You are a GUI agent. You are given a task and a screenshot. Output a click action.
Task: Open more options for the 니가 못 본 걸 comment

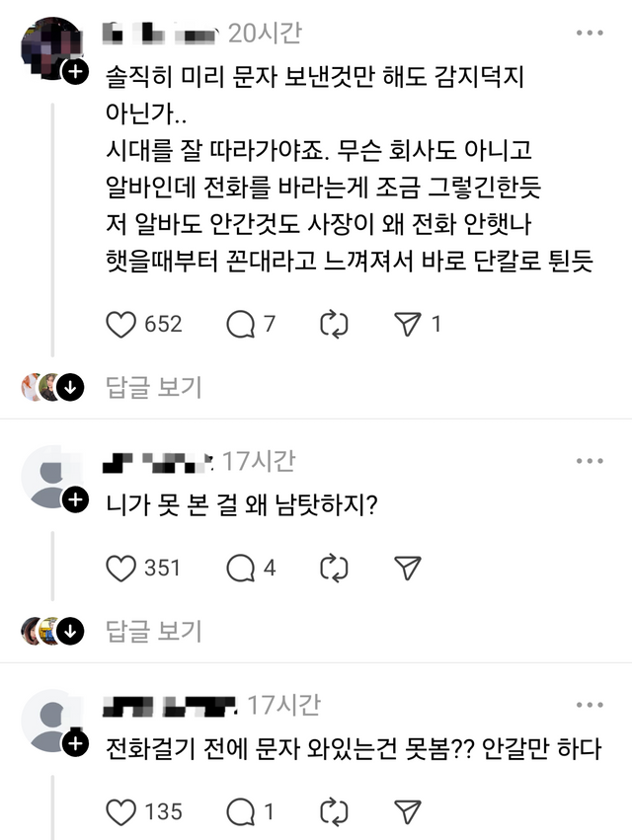point(590,461)
